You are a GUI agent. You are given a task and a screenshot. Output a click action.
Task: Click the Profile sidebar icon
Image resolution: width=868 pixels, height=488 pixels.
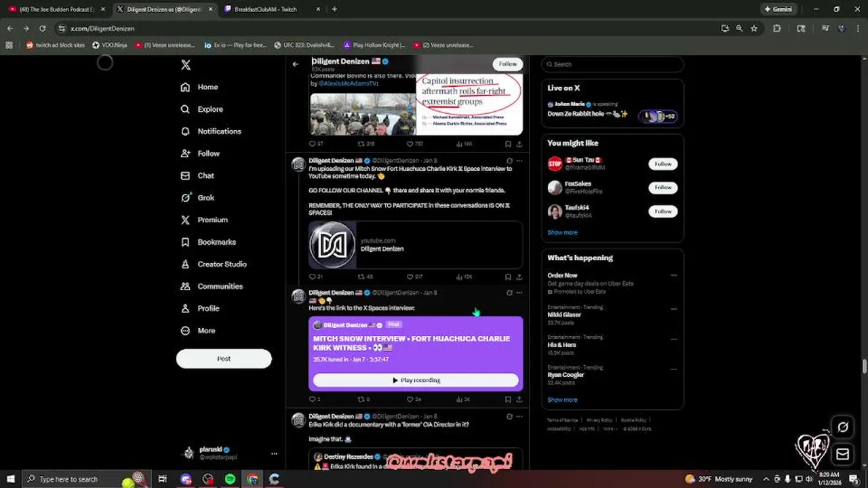185,308
